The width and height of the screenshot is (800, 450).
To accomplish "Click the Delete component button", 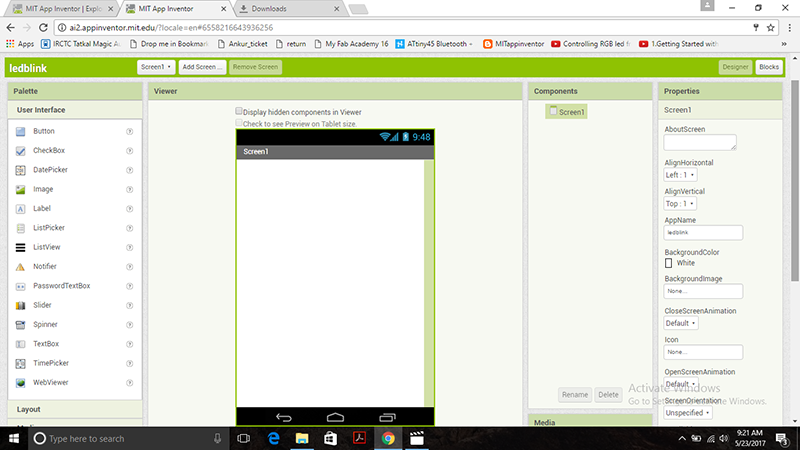I will (608, 394).
